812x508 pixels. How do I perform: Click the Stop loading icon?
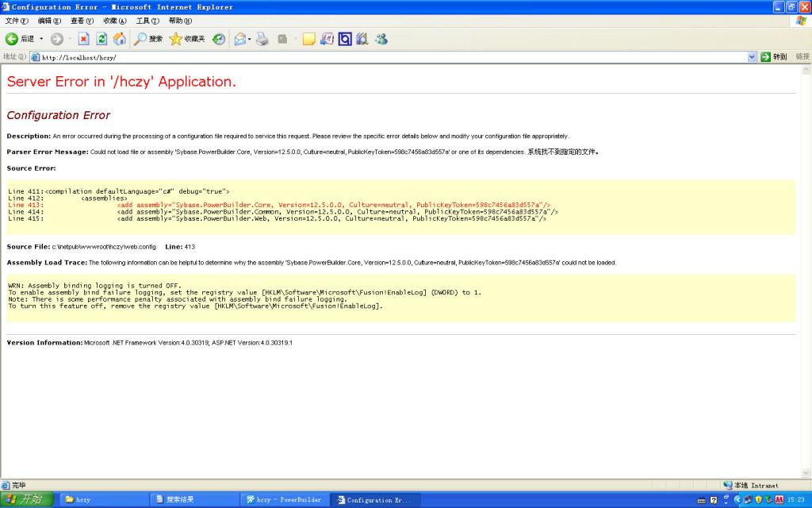pyautogui.click(x=83, y=39)
